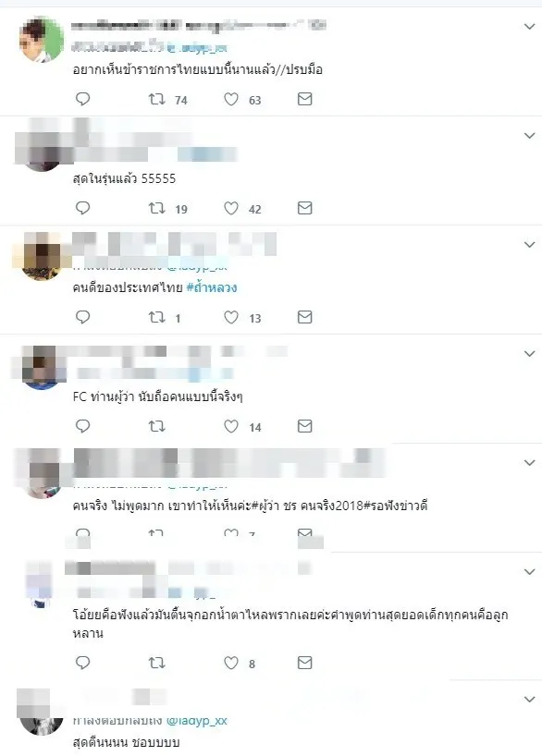Open dropdown chevron on first tweet
Screen dimensions: 542x756
529,27
